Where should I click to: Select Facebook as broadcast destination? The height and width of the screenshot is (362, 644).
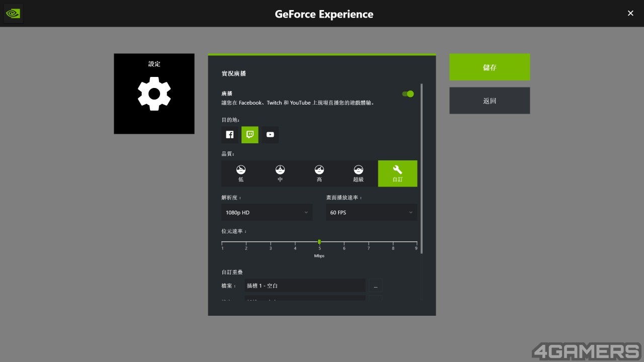coord(229,135)
